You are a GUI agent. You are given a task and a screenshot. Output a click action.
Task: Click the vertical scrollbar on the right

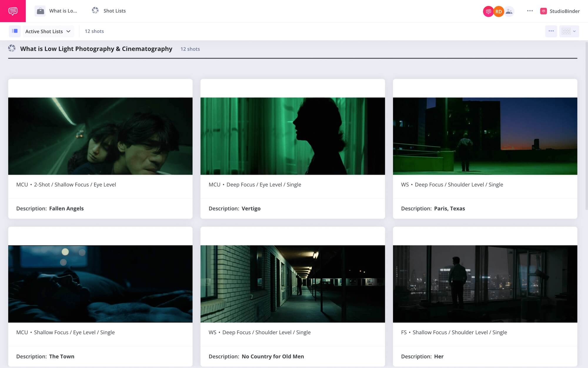pyautogui.click(x=587, y=126)
